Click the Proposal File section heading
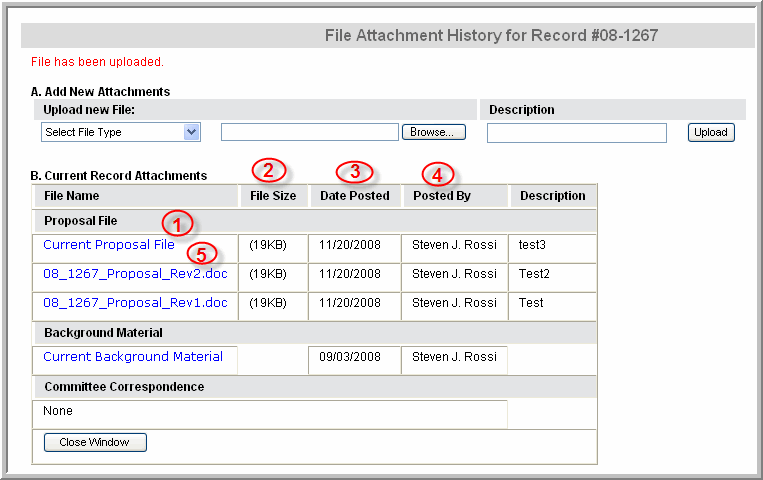The width and height of the screenshot is (763, 480). pyautogui.click(x=81, y=221)
